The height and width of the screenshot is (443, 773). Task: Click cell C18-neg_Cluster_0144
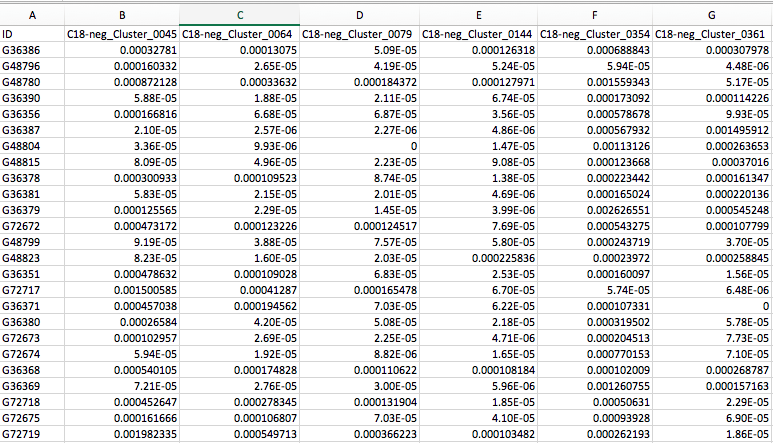tap(478, 34)
